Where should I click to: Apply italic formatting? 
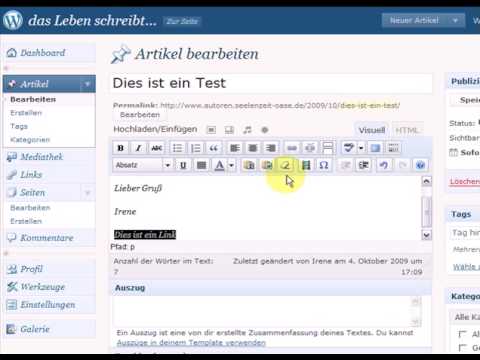tap(138, 148)
